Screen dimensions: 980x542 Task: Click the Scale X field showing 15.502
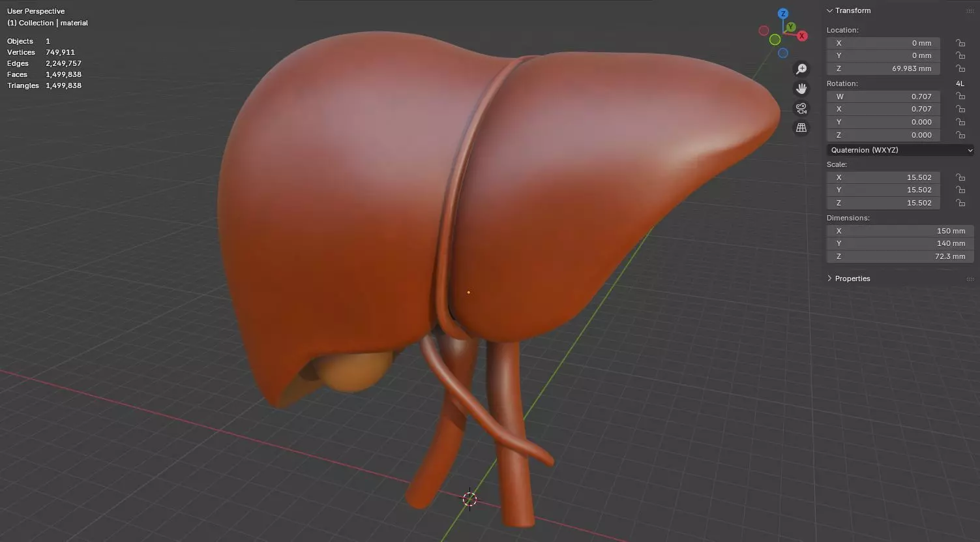(x=883, y=177)
